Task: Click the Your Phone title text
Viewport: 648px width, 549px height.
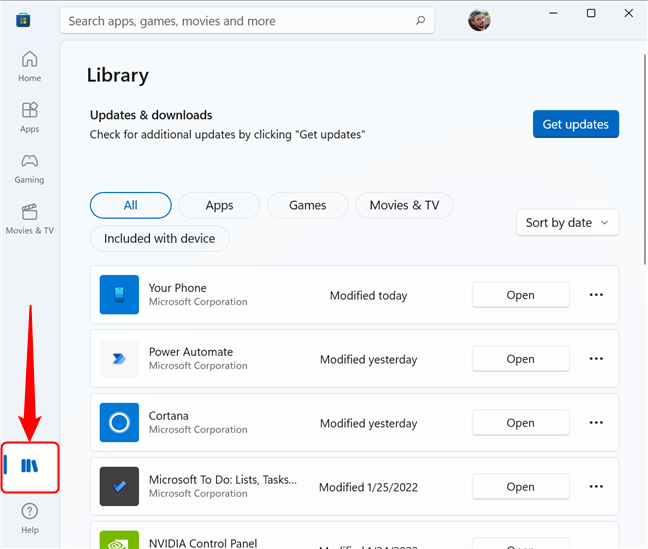Action: click(178, 288)
